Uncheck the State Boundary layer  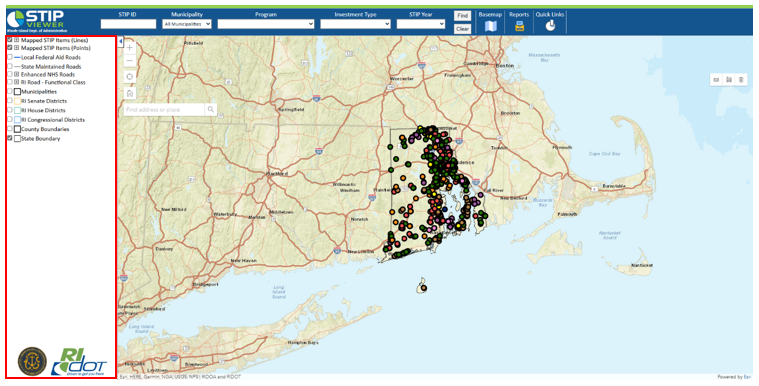click(x=10, y=139)
